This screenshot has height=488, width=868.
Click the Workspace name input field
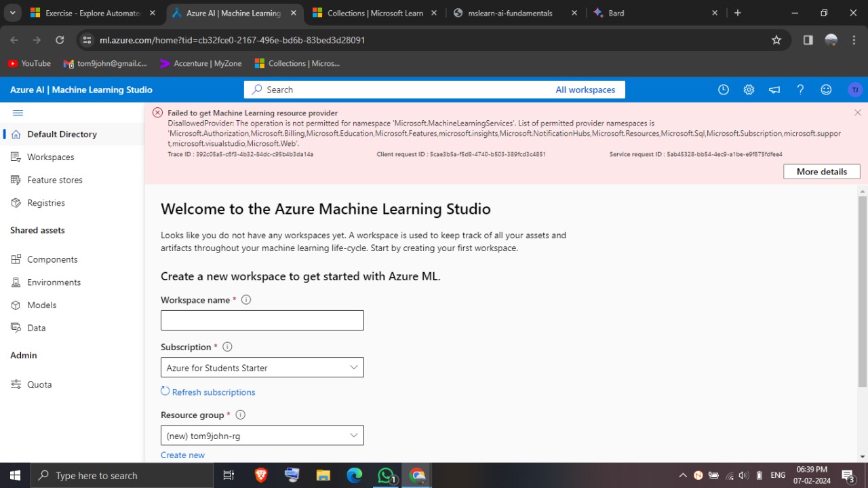pos(262,320)
